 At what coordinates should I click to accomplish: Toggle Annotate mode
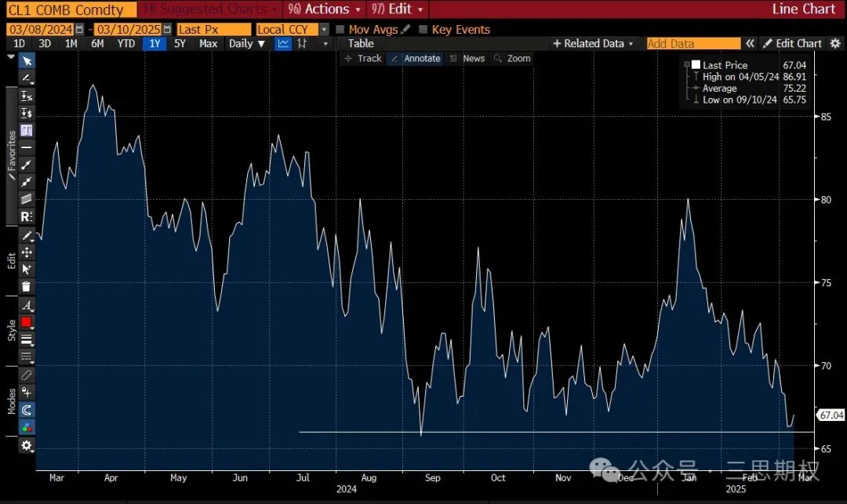pyautogui.click(x=416, y=58)
